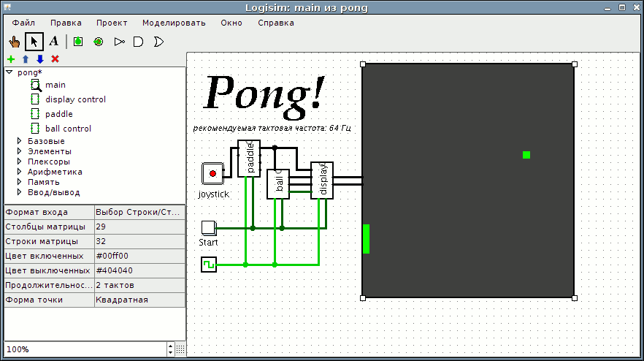The height and width of the screenshot is (361, 644).
Task: Pick the AND gate tool
Action: [139, 42]
